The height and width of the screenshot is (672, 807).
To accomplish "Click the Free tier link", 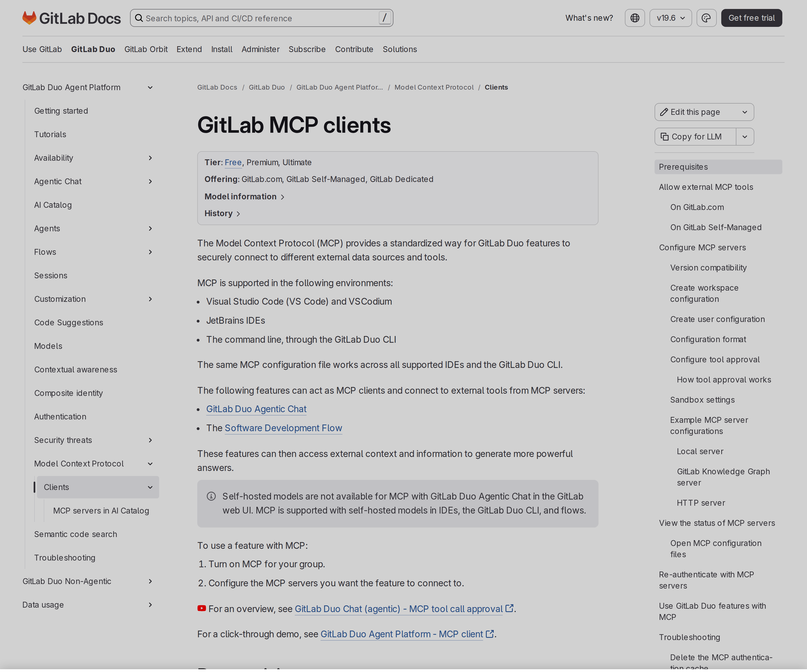I will [x=233, y=162].
